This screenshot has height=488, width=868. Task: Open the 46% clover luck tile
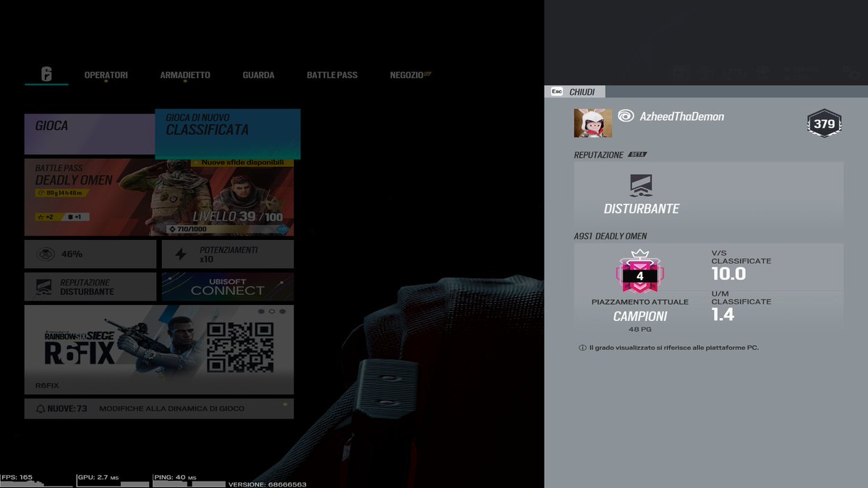(90, 254)
